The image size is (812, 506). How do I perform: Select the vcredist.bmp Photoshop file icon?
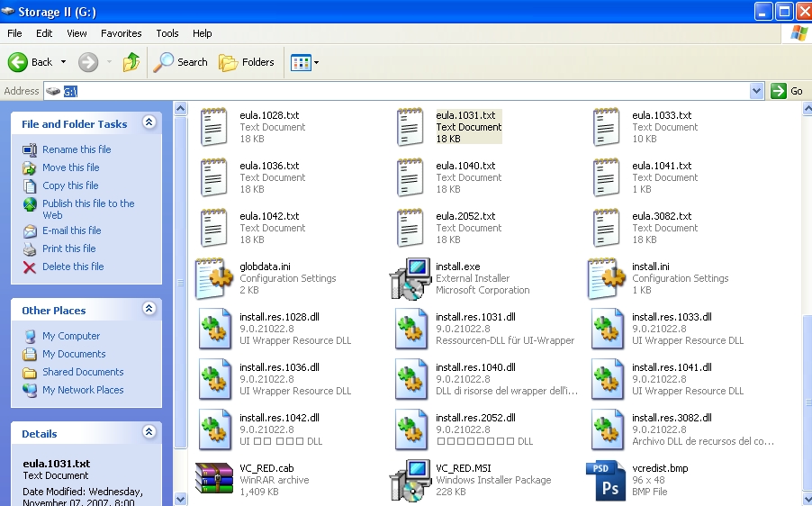606,480
